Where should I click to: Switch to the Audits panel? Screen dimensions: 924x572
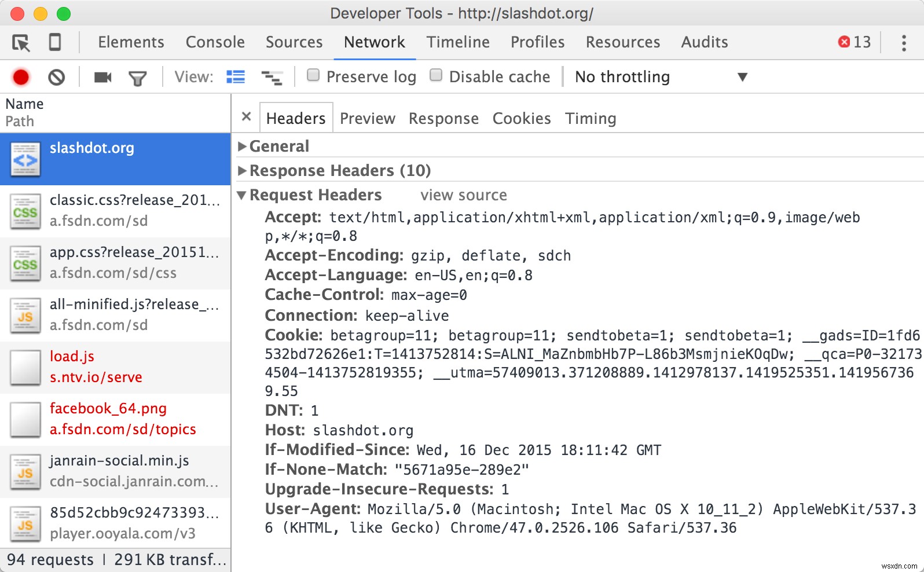705,42
